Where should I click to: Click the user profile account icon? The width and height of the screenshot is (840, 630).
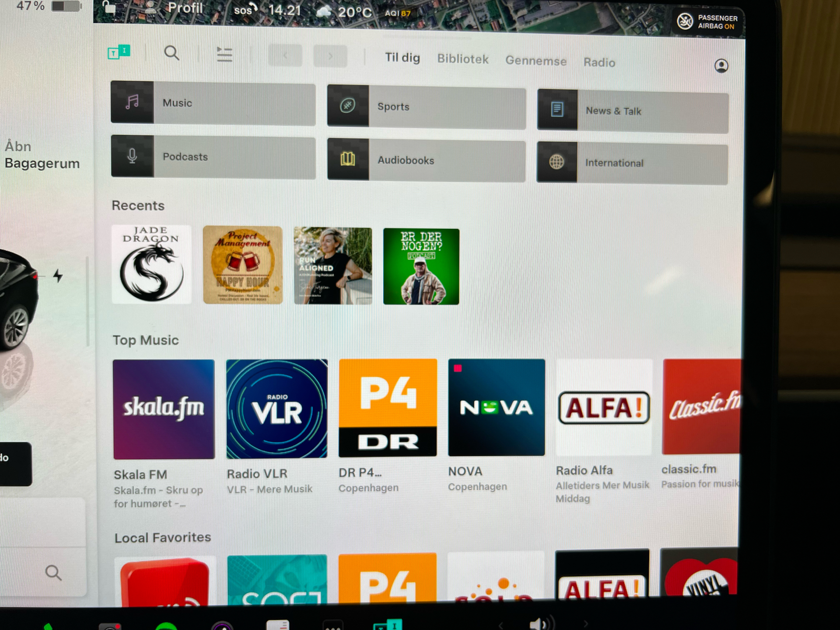[721, 66]
